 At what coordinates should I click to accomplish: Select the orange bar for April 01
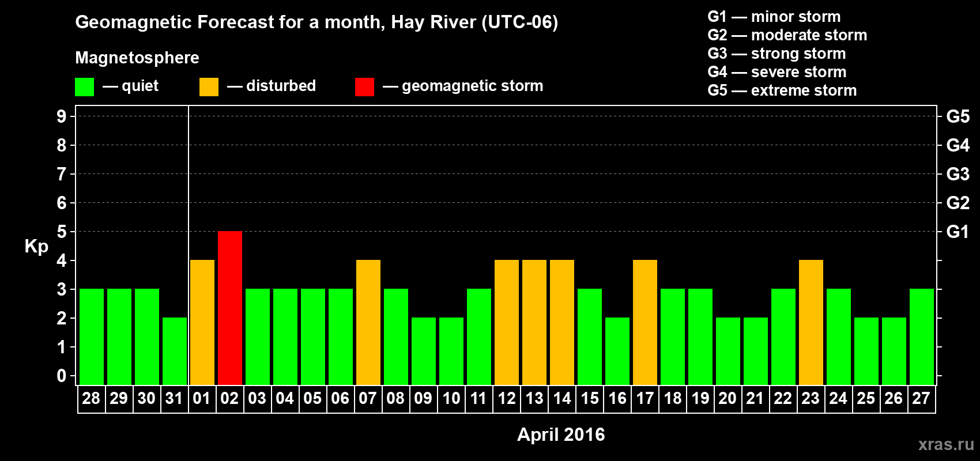(x=202, y=323)
